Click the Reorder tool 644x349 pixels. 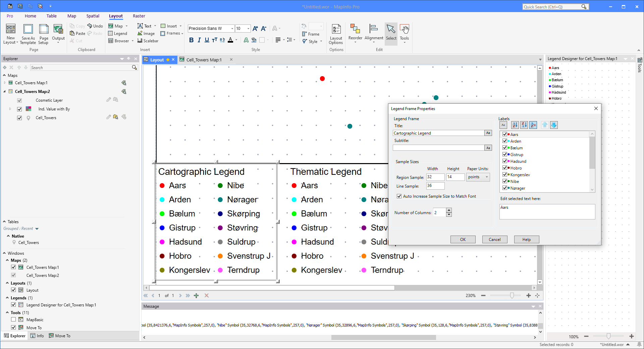click(355, 33)
